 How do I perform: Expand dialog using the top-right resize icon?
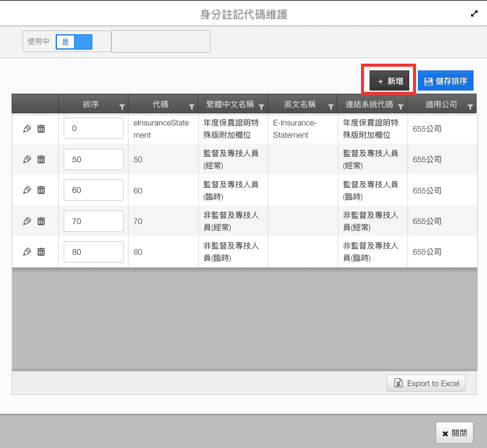coord(474,13)
